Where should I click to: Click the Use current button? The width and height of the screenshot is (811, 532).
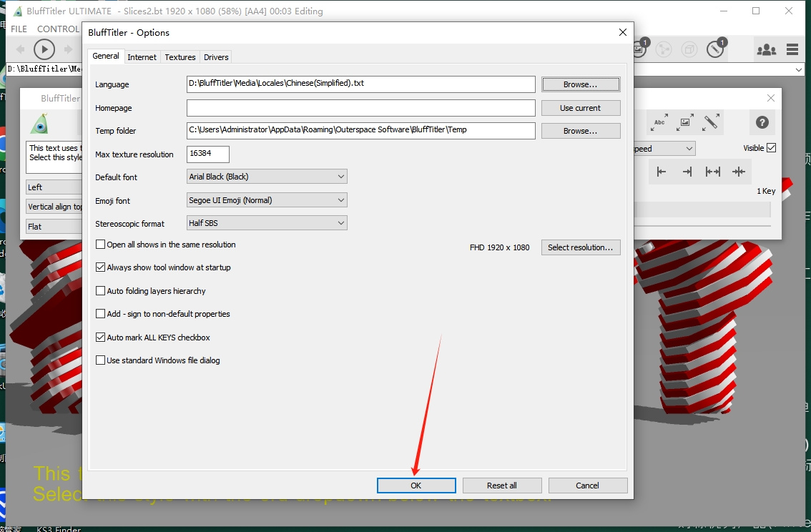click(580, 108)
